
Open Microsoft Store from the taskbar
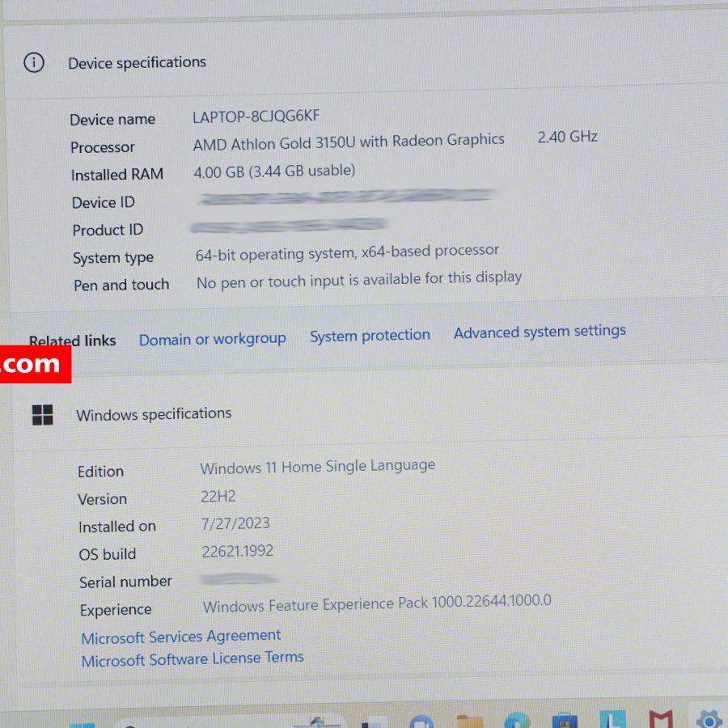565,721
